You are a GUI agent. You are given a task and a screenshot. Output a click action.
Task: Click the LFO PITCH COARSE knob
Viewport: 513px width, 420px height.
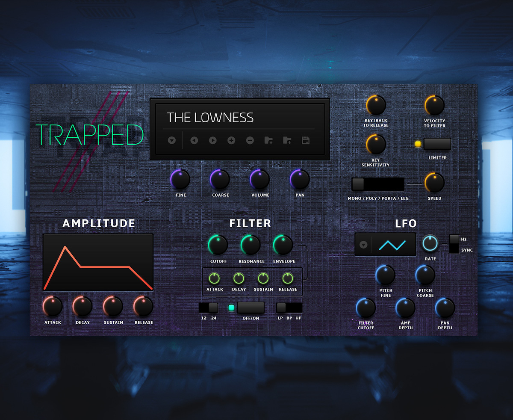(x=425, y=275)
